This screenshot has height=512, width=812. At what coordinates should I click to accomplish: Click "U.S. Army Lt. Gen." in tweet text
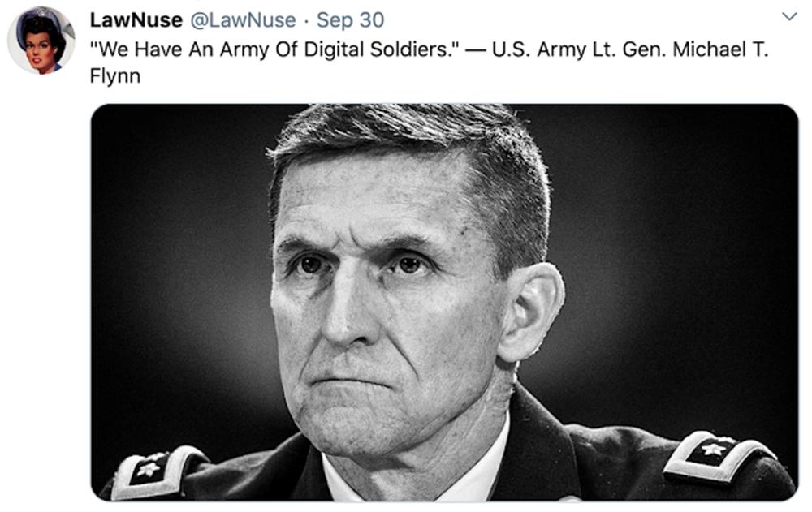[x=570, y=50]
